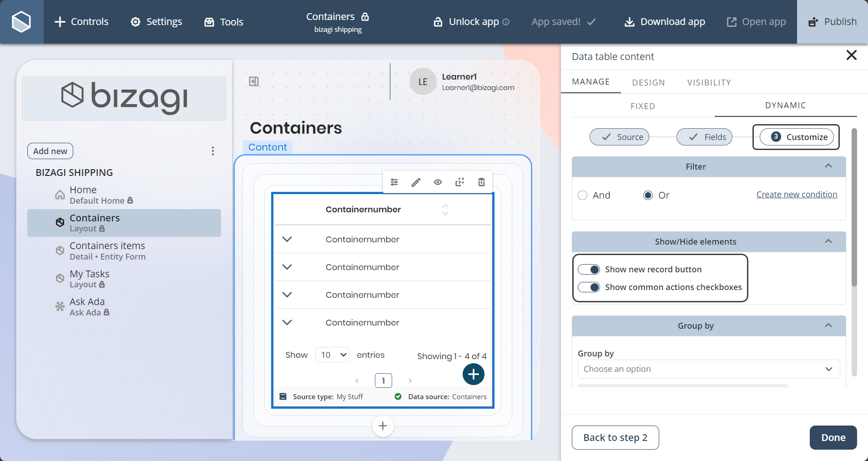
Task: Click the Add new button
Action: point(50,151)
